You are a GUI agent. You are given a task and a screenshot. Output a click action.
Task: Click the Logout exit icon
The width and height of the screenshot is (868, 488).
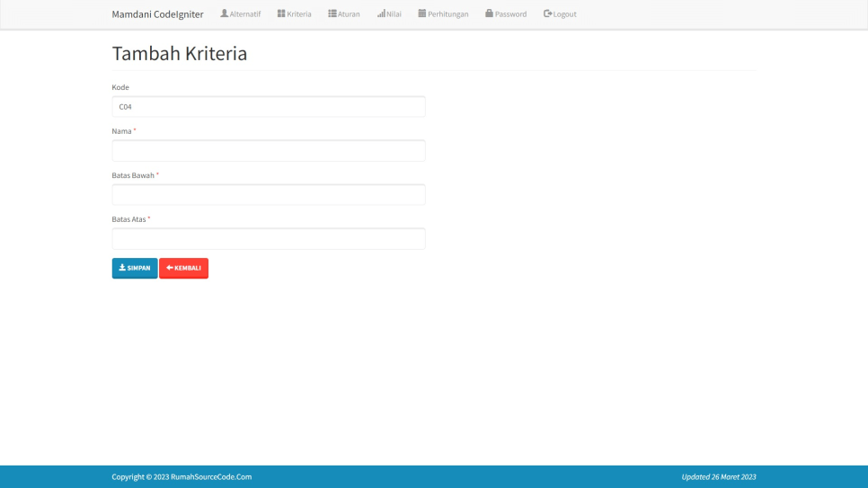click(x=547, y=13)
